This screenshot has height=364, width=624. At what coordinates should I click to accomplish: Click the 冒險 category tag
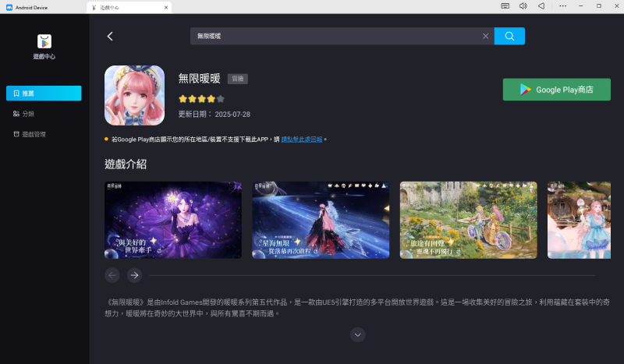coord(238,79)
